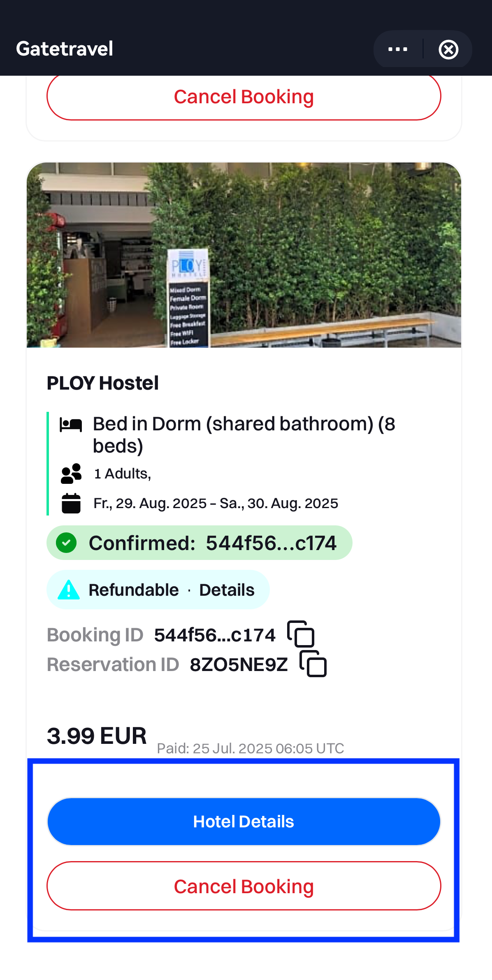Click the Refundable status label
Screen dimensions: 492x980
(134, 590)
